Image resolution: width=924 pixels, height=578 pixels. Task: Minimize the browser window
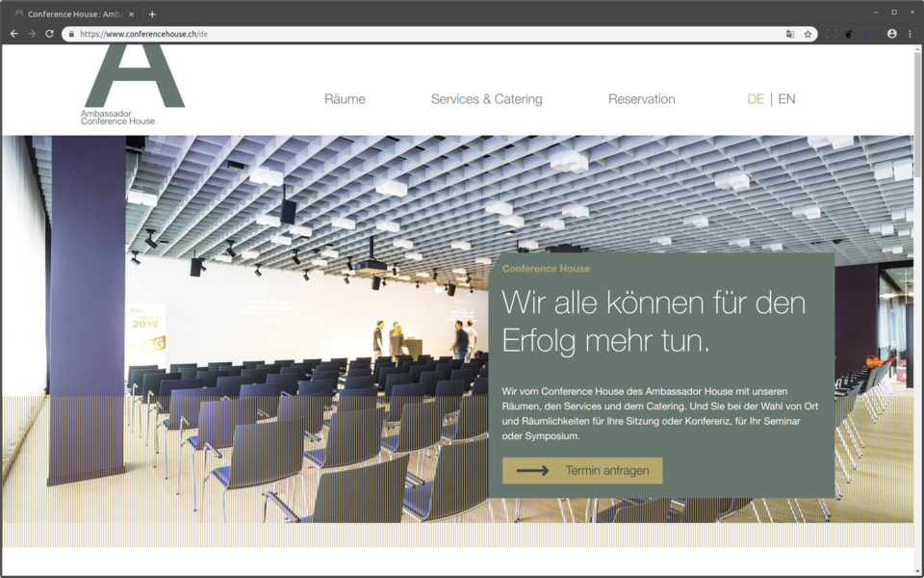point(876,13)
